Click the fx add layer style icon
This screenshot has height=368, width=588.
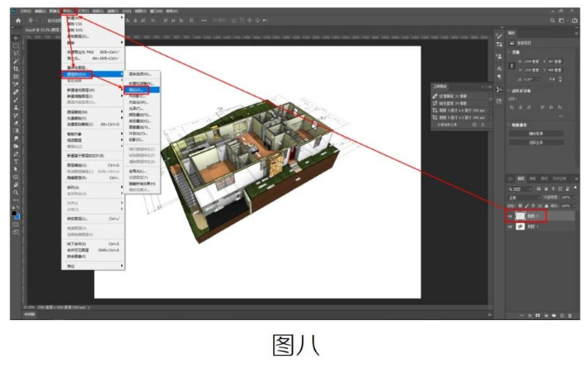point(530,316)
